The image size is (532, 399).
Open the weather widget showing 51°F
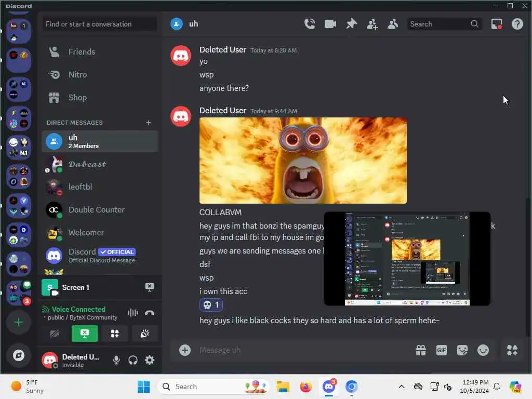tap(27, 387)
